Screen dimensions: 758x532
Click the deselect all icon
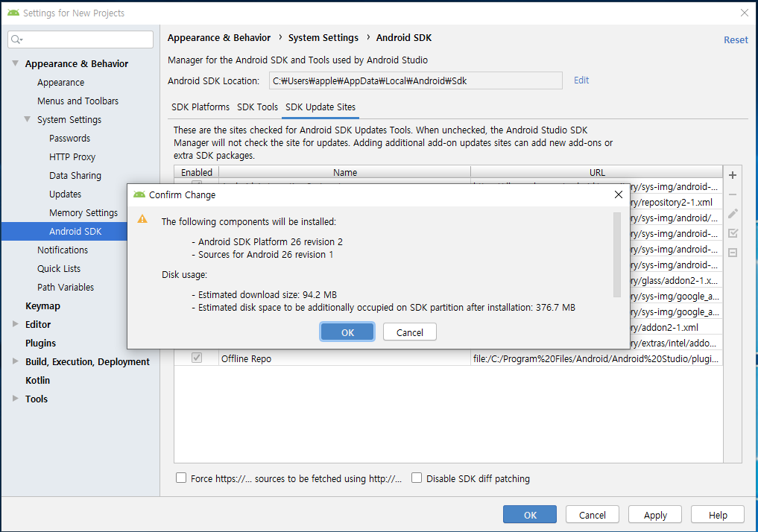pos(733,253)
